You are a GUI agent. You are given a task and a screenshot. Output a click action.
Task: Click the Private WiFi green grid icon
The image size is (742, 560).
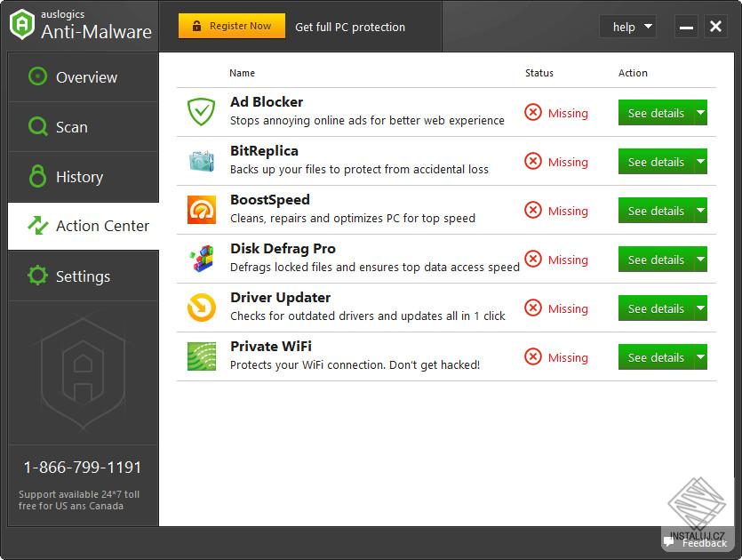(x=201, y=356)
